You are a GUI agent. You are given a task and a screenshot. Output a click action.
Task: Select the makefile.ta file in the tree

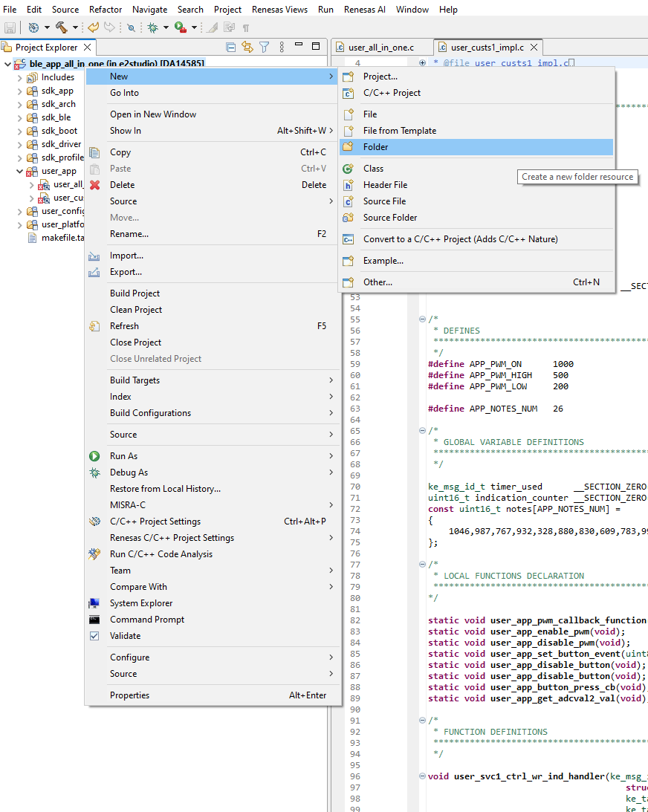(x=62, y=238)
